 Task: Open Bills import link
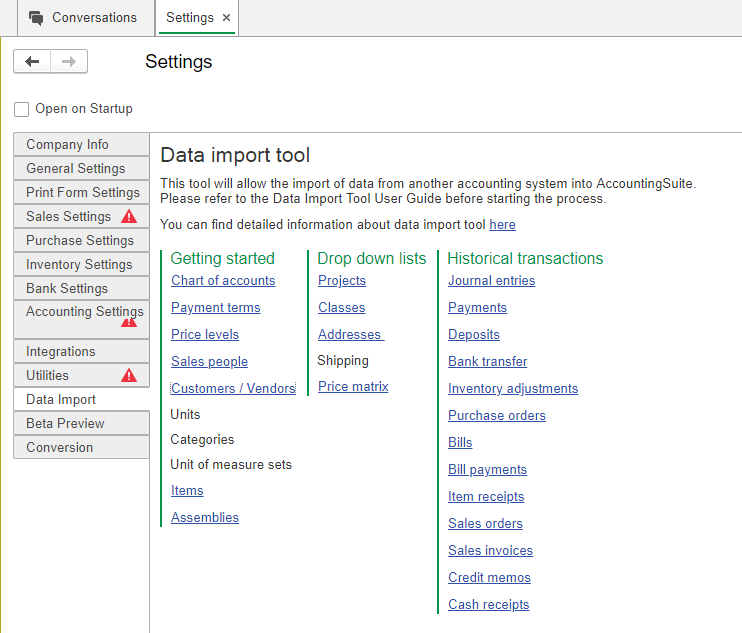460,442
